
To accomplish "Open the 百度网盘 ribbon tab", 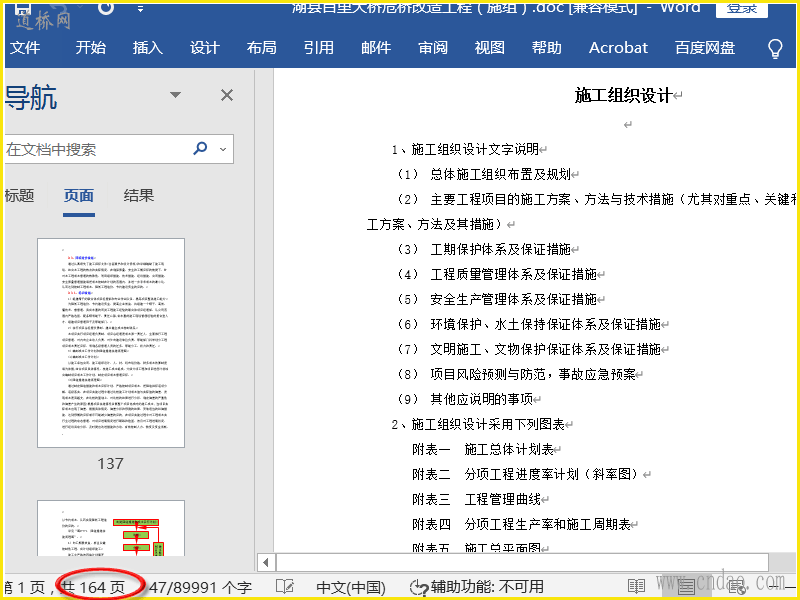I will (705, 48).
